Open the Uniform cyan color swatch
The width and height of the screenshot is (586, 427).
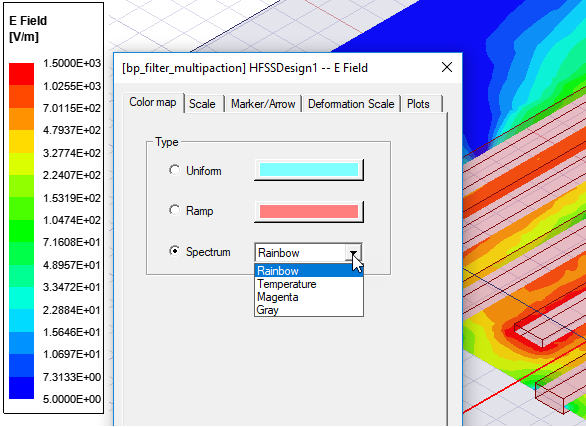click(x=309, y=170)
